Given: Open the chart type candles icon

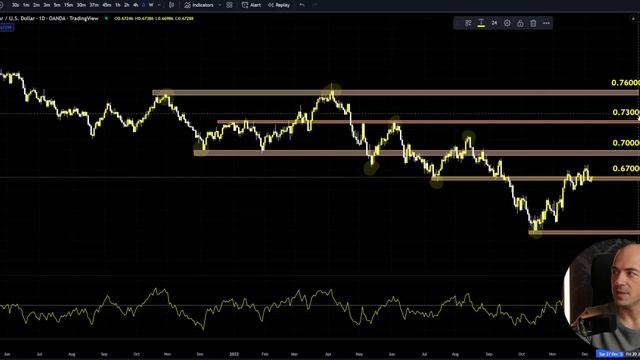Looking at the screenshot, I should (172, 5).
